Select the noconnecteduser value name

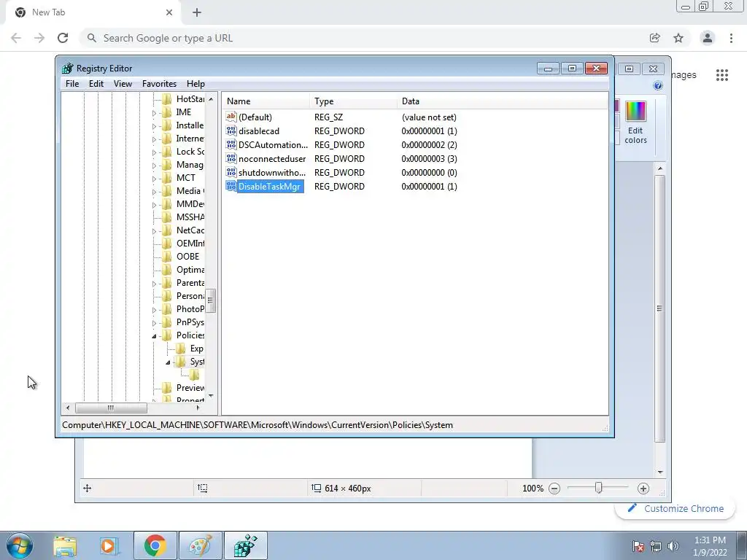click(272, 158)
